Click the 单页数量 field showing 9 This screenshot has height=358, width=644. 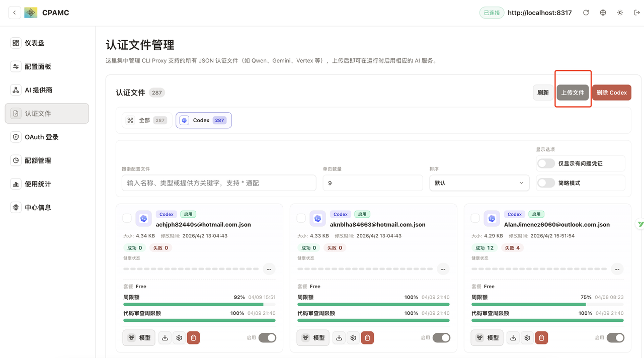click(373, 183)
